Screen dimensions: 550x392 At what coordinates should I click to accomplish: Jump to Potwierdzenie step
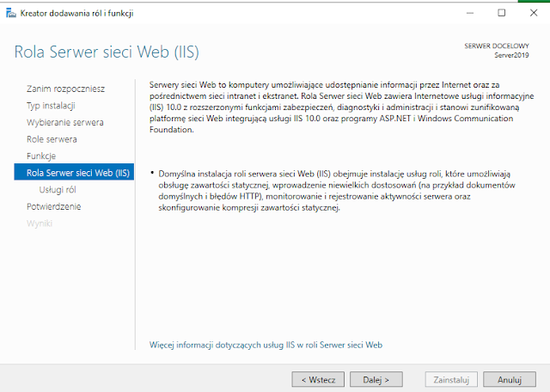pyautogui.click(x=53, y=206)
